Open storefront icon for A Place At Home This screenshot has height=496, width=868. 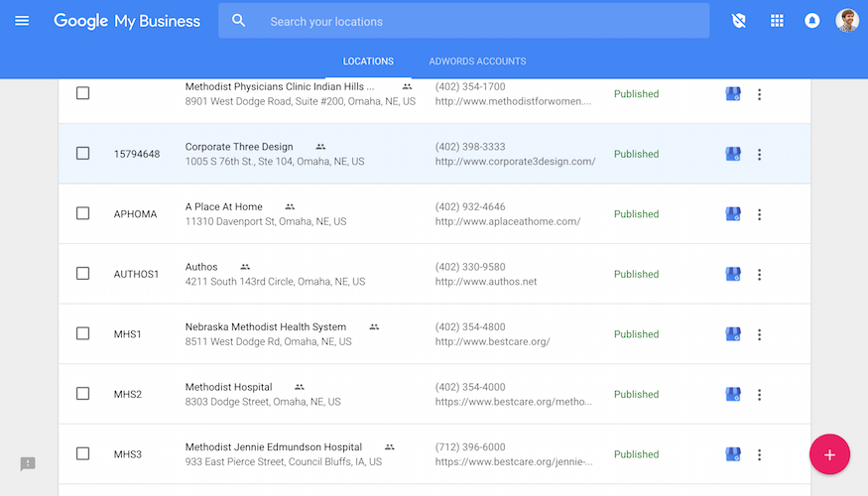coord(733,214)
